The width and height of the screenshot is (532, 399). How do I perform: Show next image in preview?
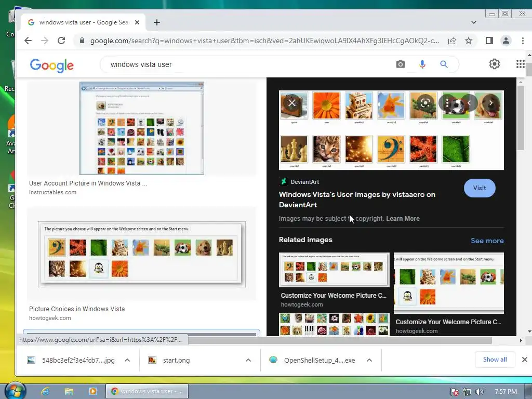coord(490,103)
